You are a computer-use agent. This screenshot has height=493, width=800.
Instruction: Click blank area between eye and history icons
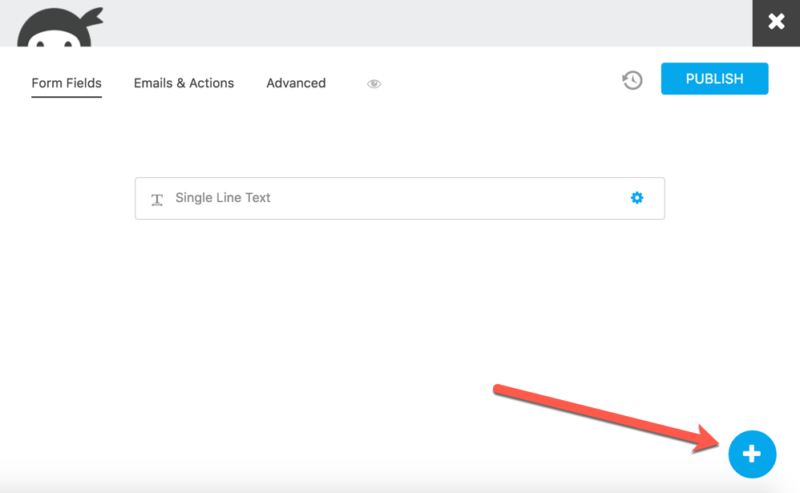[x=500, y=83]
